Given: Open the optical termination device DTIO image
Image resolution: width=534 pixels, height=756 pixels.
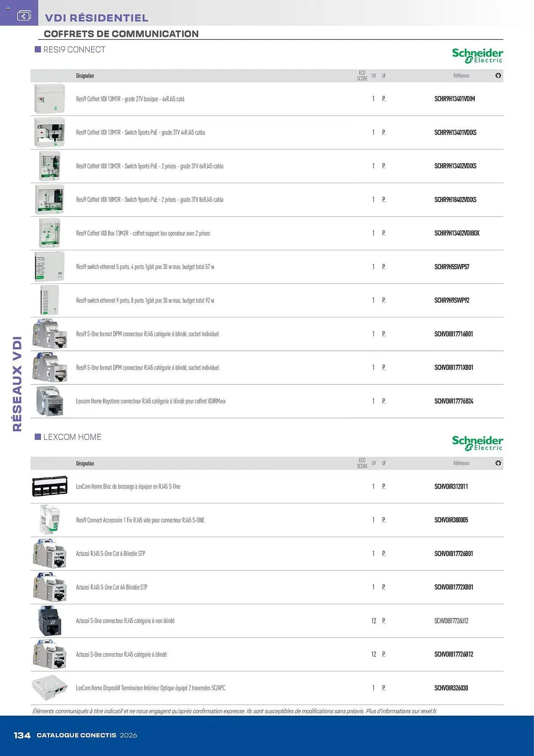Looking at the screenshot, I should pyautogui.click(x=50, y=688).
